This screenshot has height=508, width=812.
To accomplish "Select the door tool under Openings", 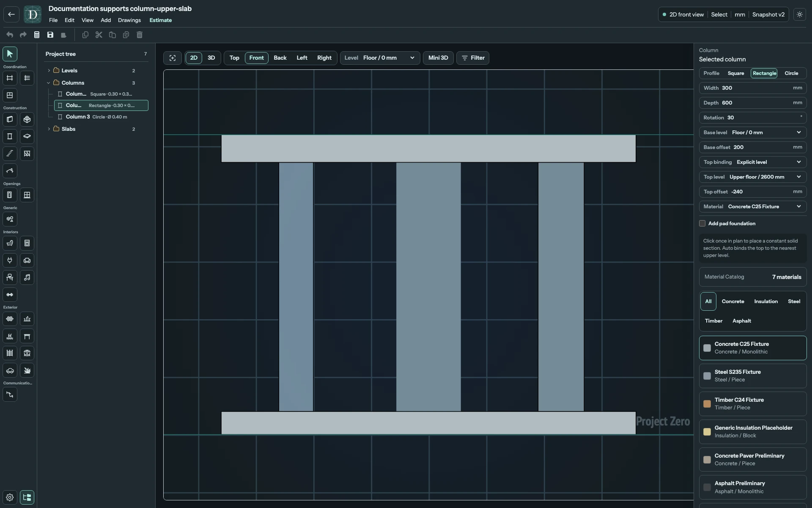I will (x=10, y=195).
